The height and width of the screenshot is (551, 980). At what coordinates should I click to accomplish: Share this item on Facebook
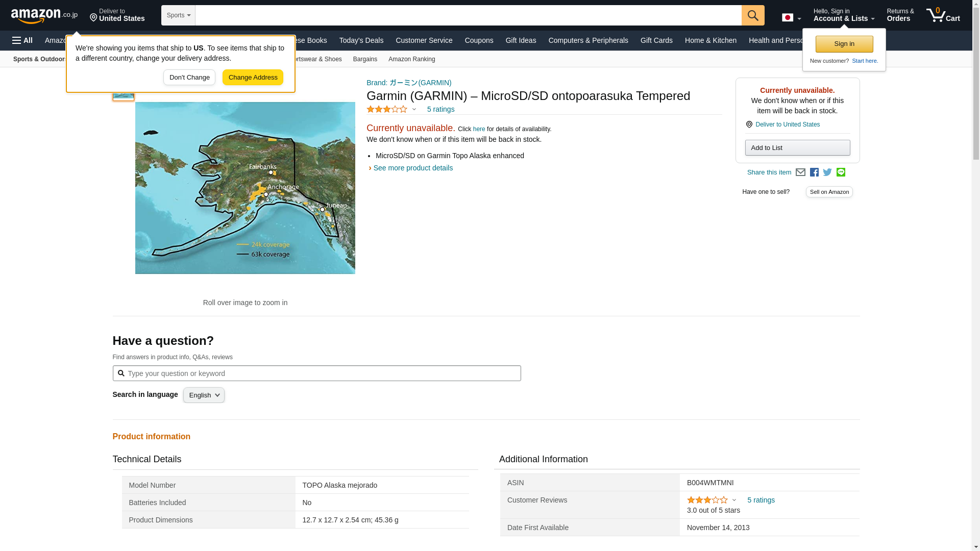pos(814,172)
